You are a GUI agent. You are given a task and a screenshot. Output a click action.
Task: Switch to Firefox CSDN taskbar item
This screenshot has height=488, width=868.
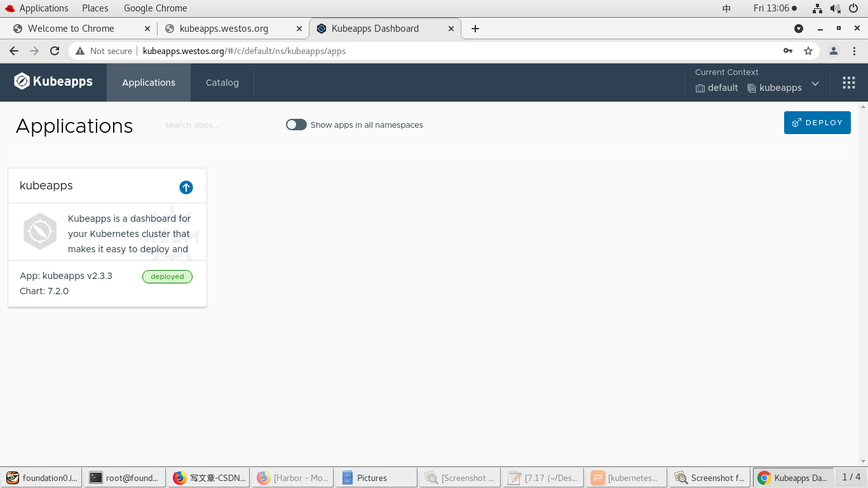208,478
